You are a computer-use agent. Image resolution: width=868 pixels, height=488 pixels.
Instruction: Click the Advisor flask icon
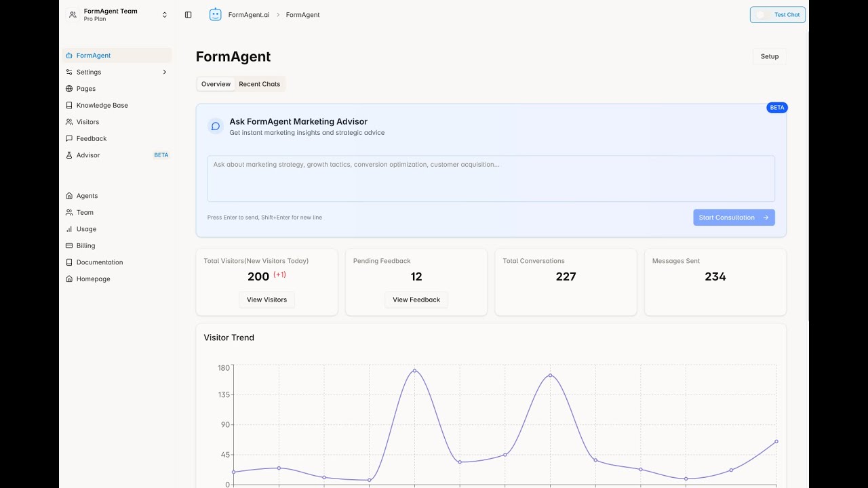[69, 155]
